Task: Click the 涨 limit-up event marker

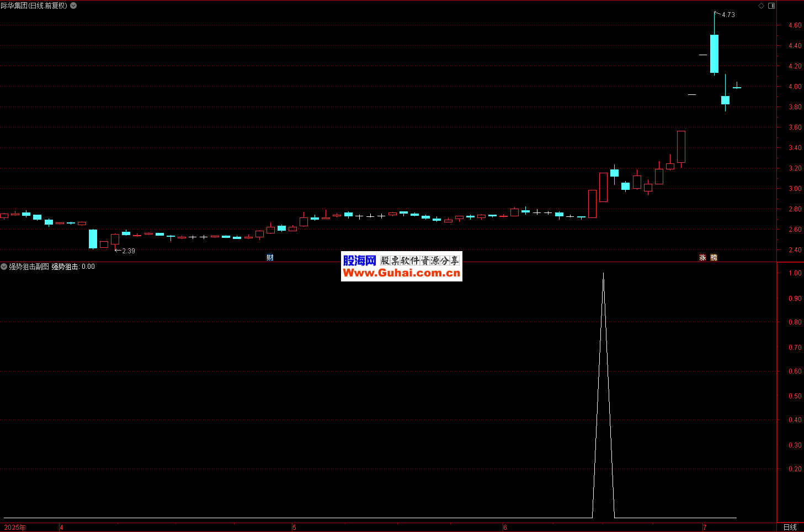Action: point(703,258)
